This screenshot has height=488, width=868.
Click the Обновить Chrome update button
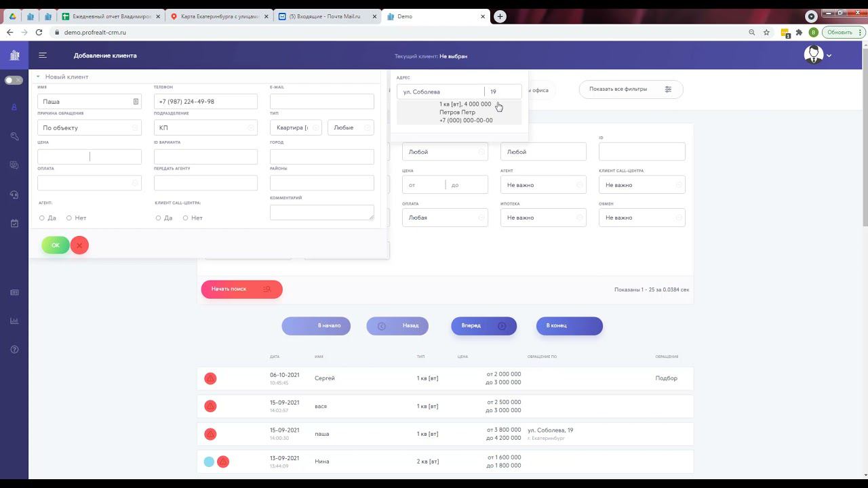pyautogui.click(x=843, y=32)
